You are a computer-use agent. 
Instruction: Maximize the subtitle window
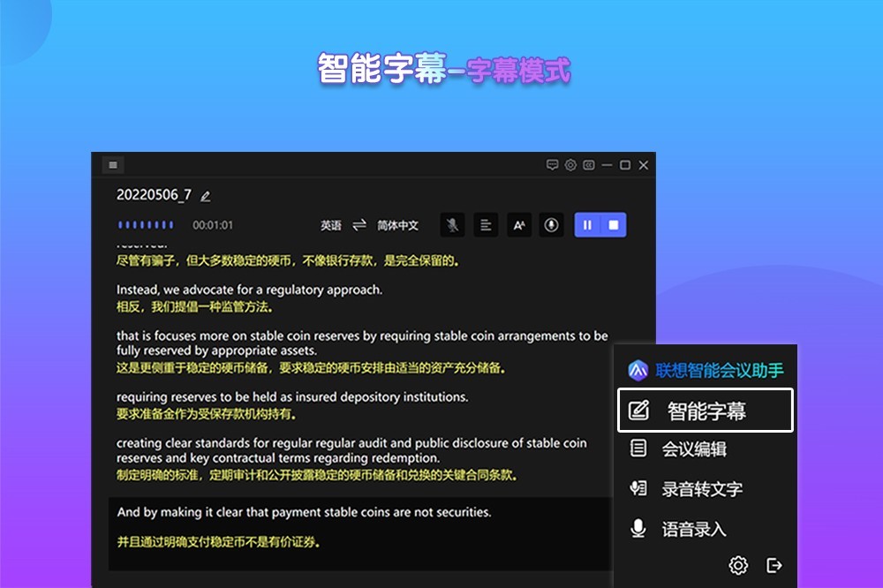pyautogui.click(x=625, y=165)
